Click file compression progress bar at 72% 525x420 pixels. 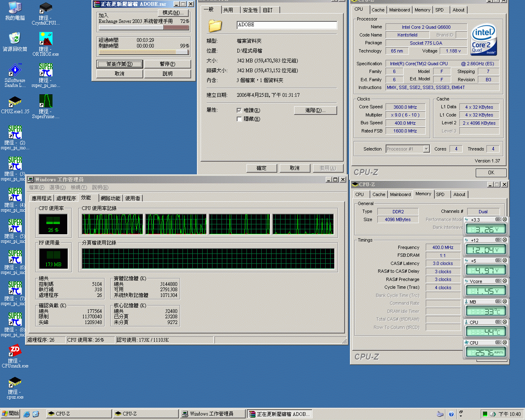[144, 28]
